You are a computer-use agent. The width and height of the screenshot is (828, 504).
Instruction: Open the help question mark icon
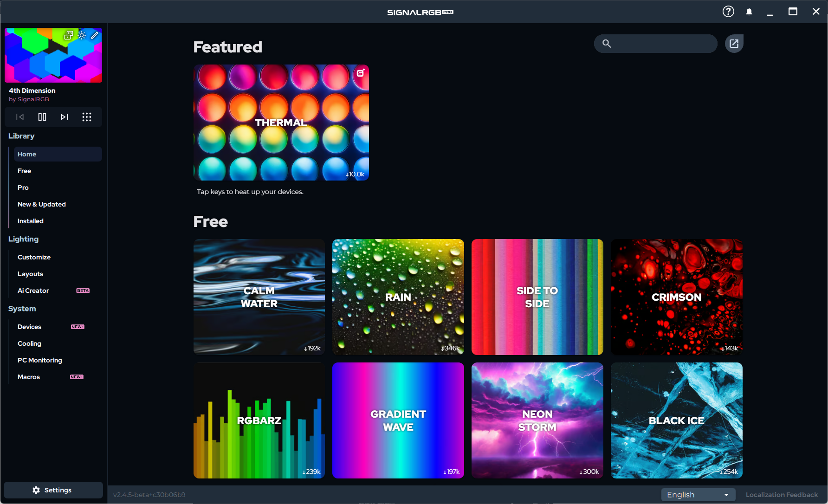pos(728,12)
